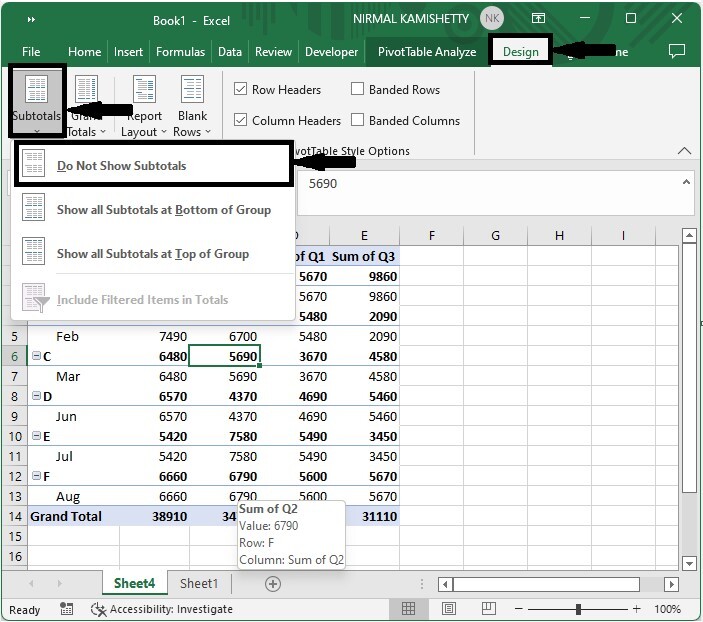Image resolution: width=703 pixels, height=622 pixels.
Task: Collapse the ribbon using the chevron
Action: point(684,151)
